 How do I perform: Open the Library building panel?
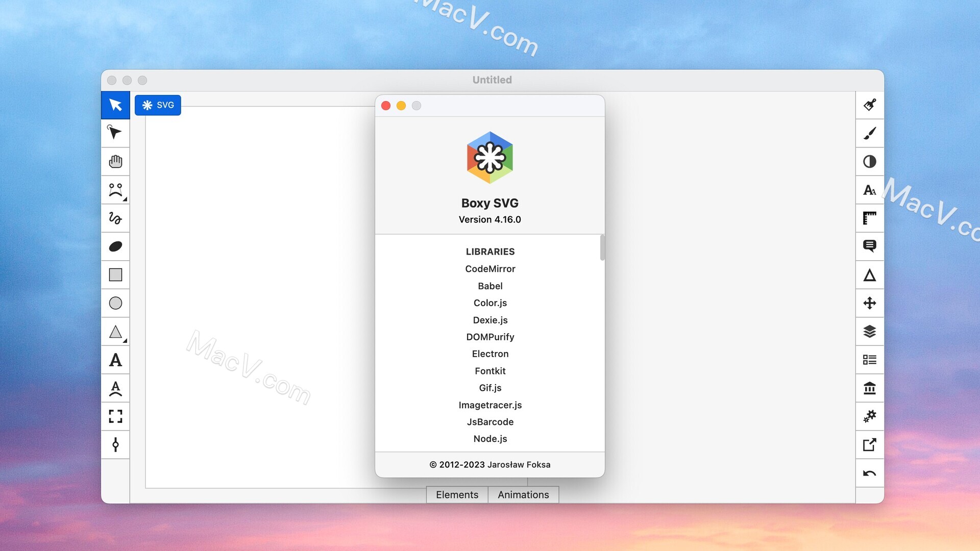pos(870,388)
